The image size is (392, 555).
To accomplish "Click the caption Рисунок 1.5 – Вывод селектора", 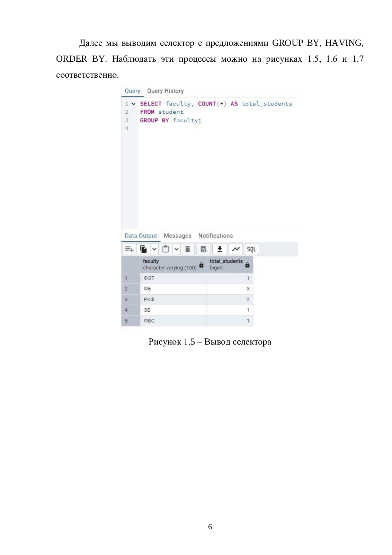I will [210, 342].
